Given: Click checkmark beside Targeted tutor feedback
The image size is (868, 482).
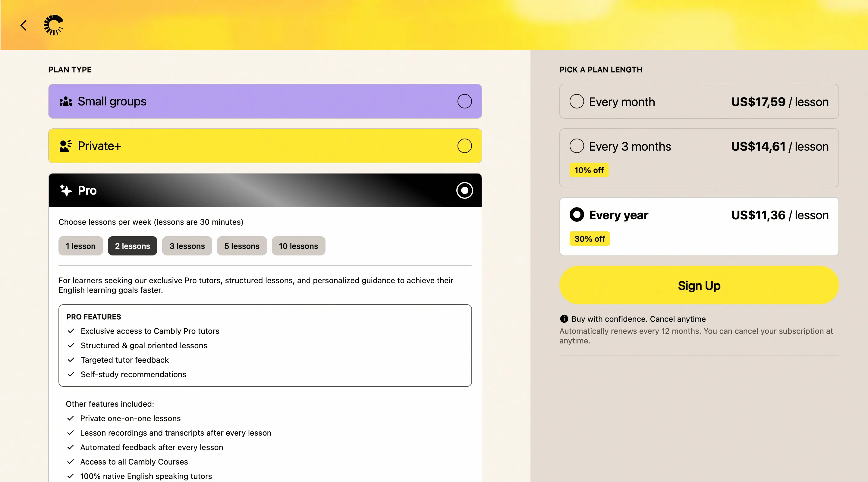Looking at the screenshot, I should point(71,360).
